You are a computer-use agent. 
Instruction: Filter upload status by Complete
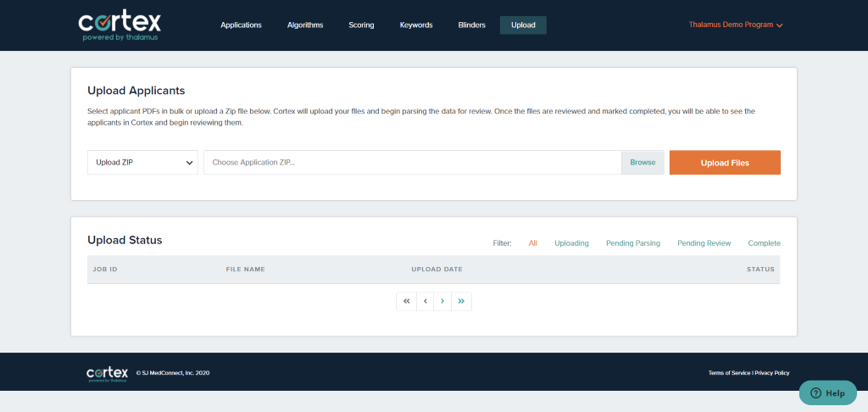click(x=764, y=243)
